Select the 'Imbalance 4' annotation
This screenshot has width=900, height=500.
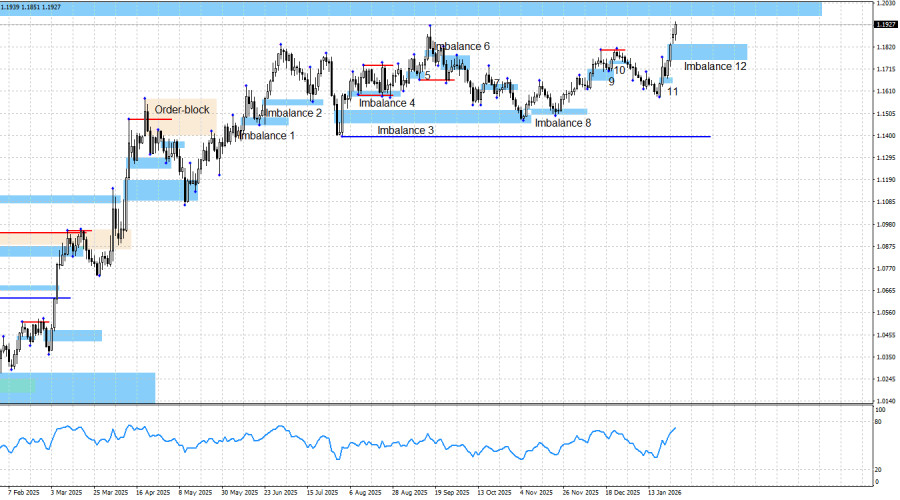387,103
